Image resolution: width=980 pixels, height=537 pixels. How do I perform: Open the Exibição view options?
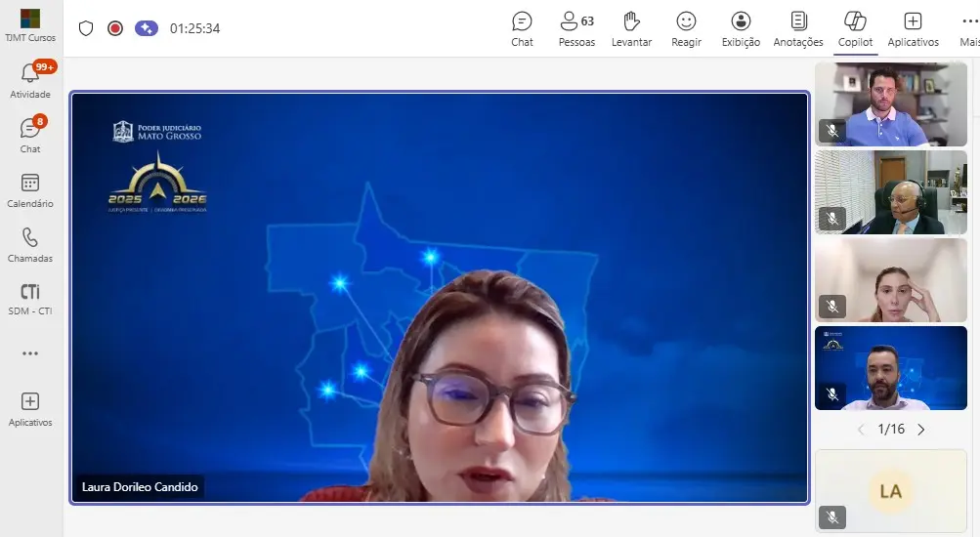tap(741, 28)
